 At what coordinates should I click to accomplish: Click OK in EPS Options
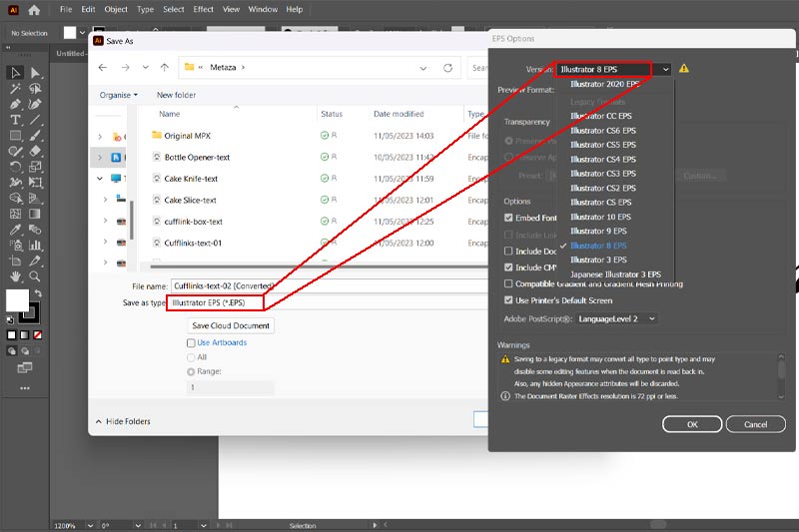691,424
